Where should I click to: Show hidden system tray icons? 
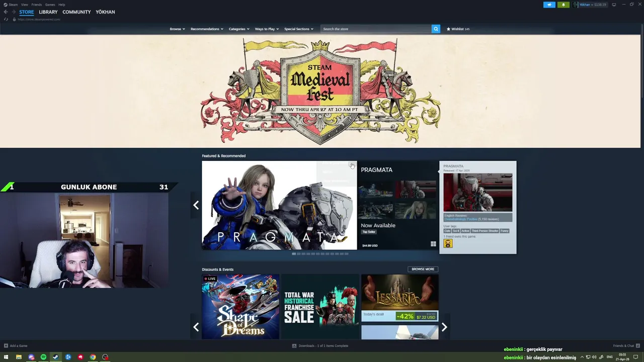[582, 357]
